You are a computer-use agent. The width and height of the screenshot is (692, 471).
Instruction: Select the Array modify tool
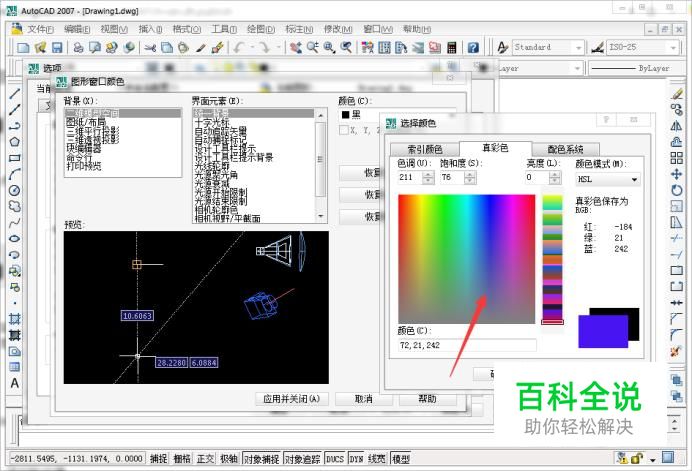tap(676, 158)
